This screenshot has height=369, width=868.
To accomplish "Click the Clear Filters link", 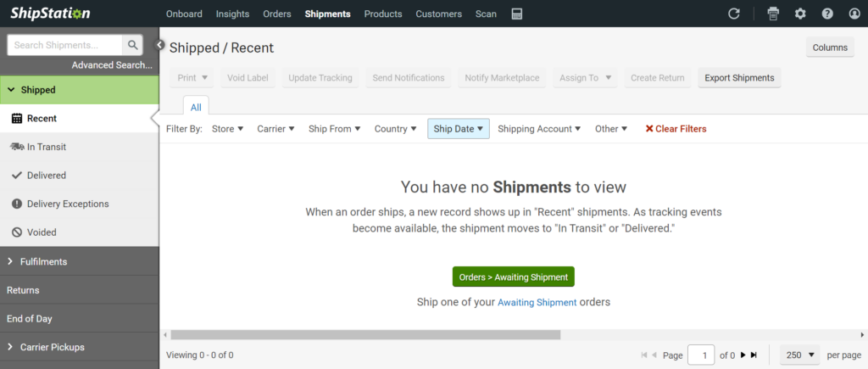I will pyautogui.click(x=676, y=129).
